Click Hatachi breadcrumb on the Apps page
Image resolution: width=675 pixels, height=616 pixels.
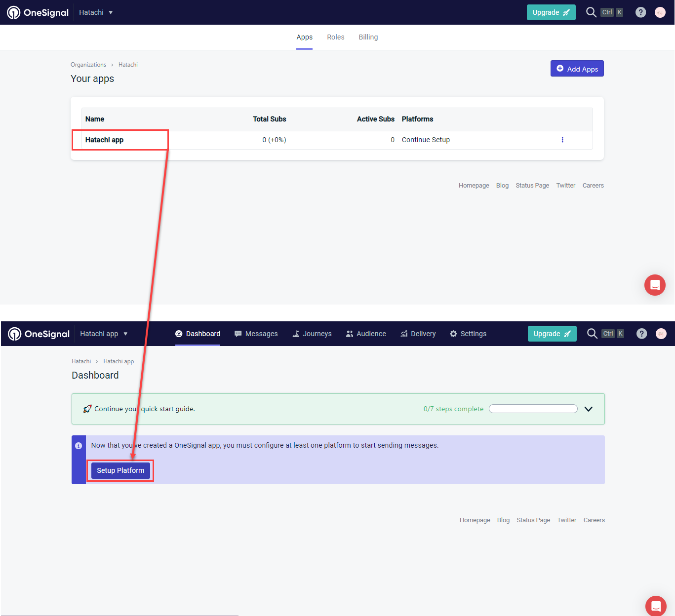coord(128,65)
